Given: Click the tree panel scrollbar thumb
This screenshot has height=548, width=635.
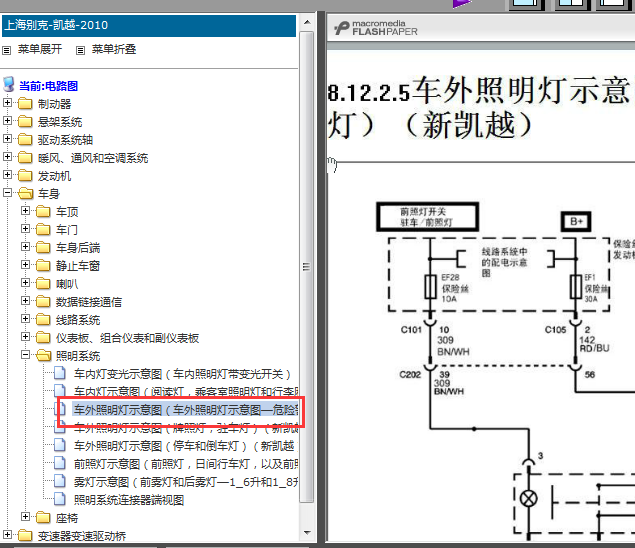Looking at the screenshot, I should (307, 267).
